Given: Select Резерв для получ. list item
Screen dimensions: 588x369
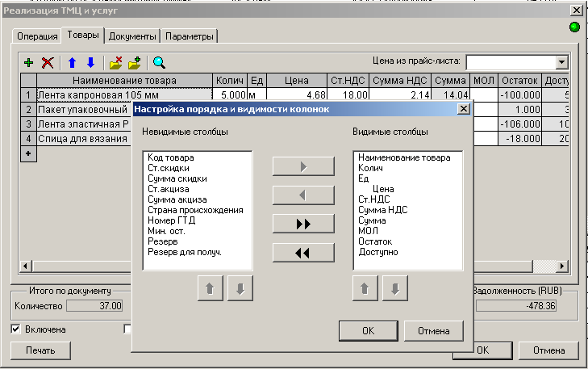Looking at the screenshot, I should point(185,252).
